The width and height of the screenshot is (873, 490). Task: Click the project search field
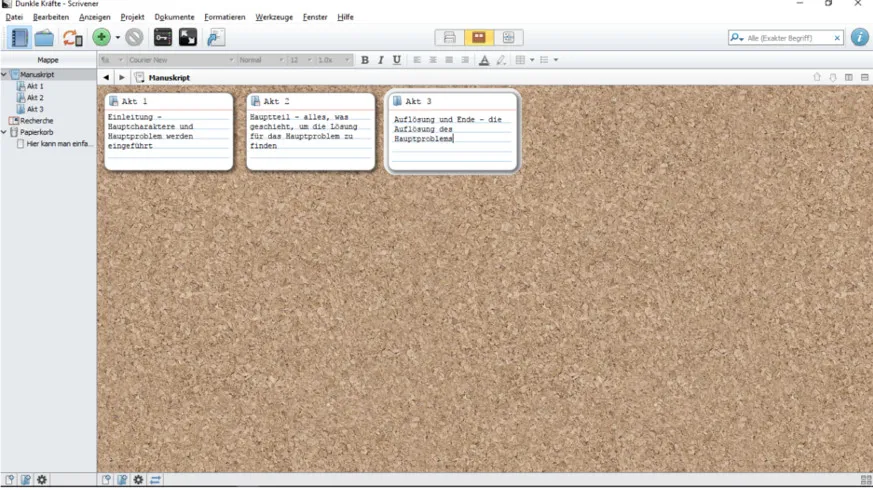pos(788,38)
